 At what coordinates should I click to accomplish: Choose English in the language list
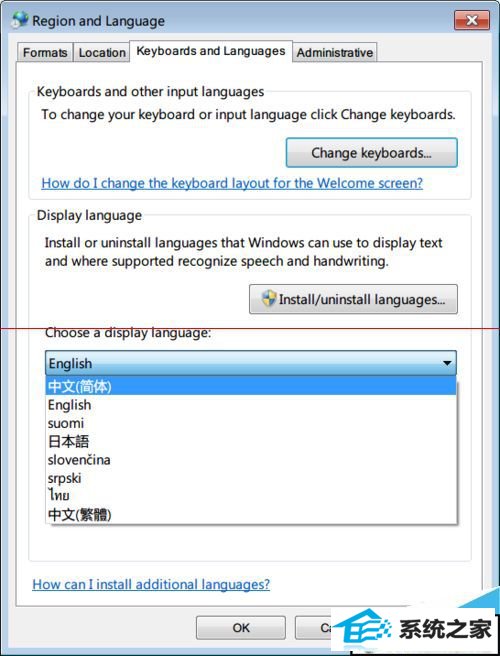(251, 405)
